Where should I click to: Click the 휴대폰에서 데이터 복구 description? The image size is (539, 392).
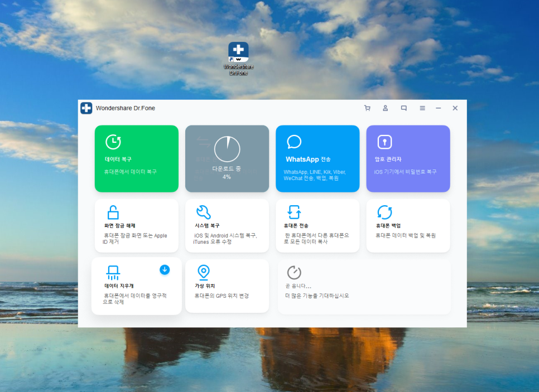[x=130, y=172]
